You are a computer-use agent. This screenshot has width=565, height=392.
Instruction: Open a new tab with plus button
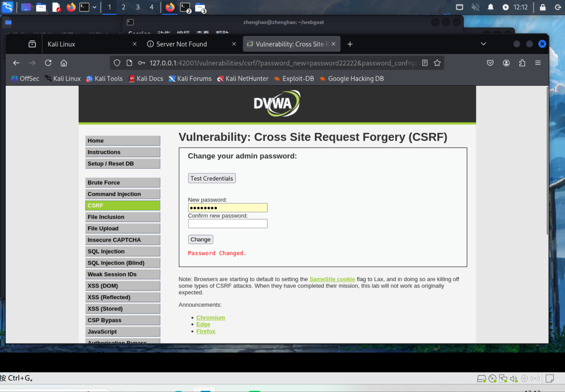(350, 44)
